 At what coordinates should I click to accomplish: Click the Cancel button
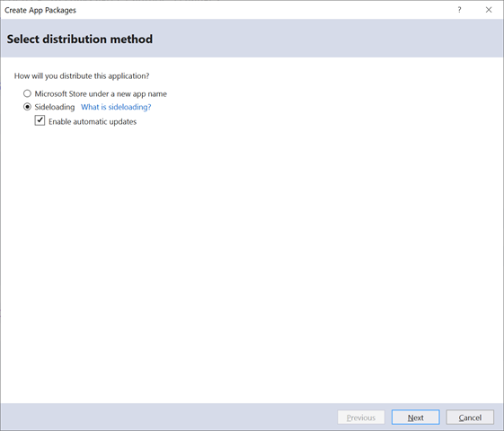coord(470,418)
